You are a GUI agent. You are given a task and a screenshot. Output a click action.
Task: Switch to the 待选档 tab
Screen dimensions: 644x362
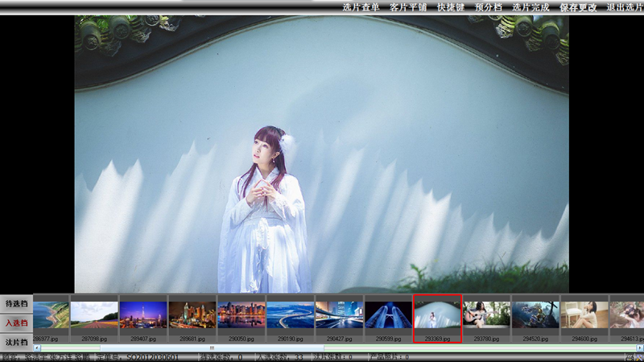point(17,304)
